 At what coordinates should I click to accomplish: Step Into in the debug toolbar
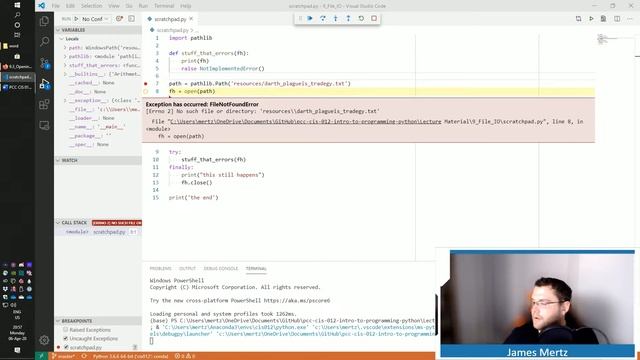coord(336,18)
